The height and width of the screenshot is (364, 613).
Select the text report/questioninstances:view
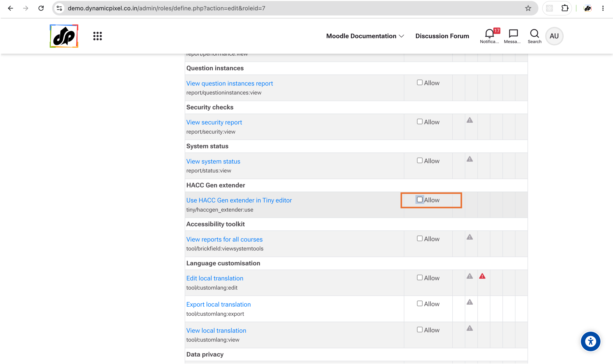coord(224,93)
